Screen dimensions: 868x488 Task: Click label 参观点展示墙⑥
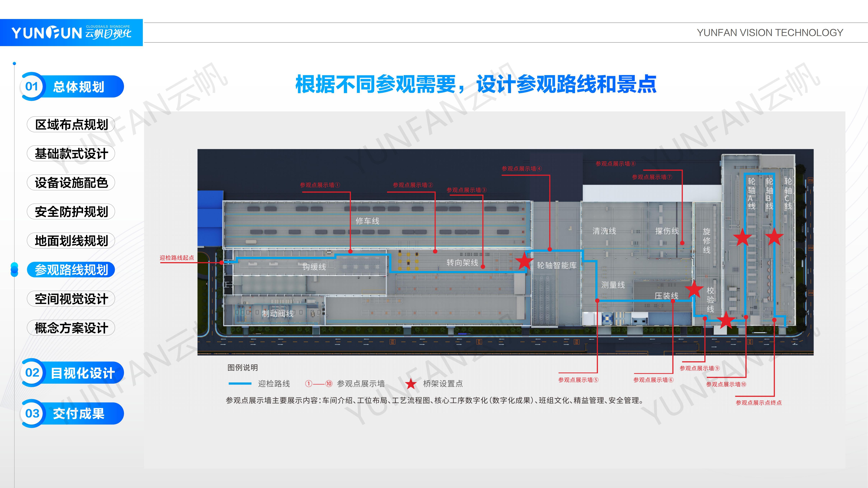pos(653,380)
